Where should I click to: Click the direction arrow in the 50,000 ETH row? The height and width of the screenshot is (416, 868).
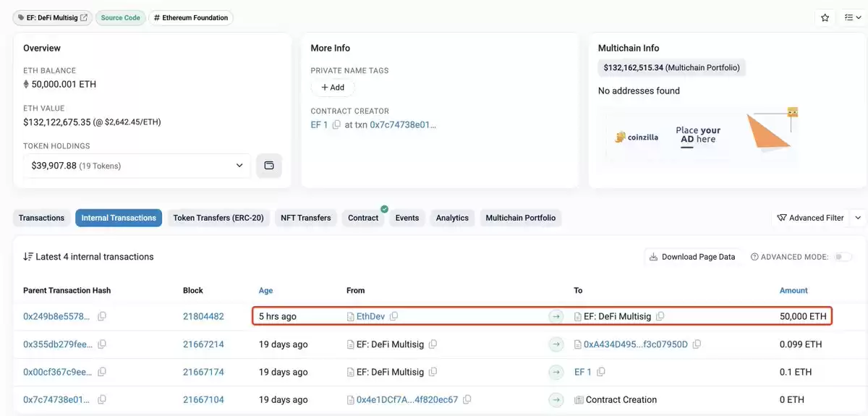pos(556,316)
